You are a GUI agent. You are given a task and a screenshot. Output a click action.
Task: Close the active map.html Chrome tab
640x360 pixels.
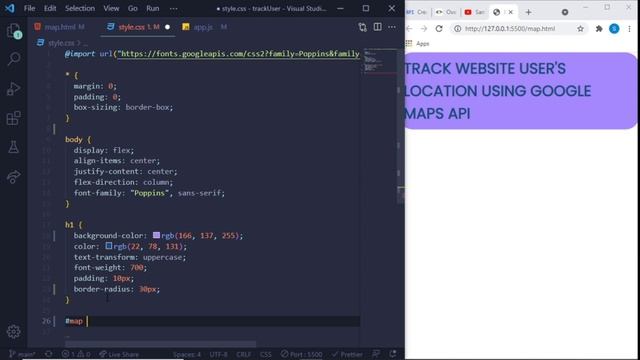pyautogui.click(x=510, y=12)
